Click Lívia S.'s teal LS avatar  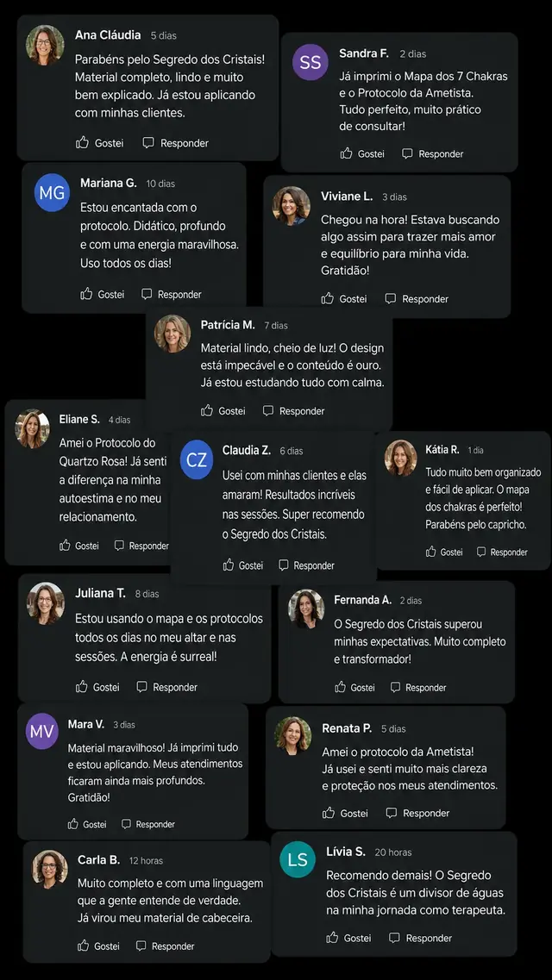pyautogui.click(x=298, y=859)
